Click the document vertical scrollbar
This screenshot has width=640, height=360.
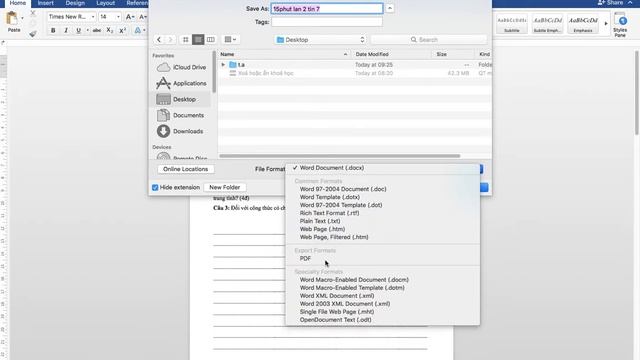637,94
